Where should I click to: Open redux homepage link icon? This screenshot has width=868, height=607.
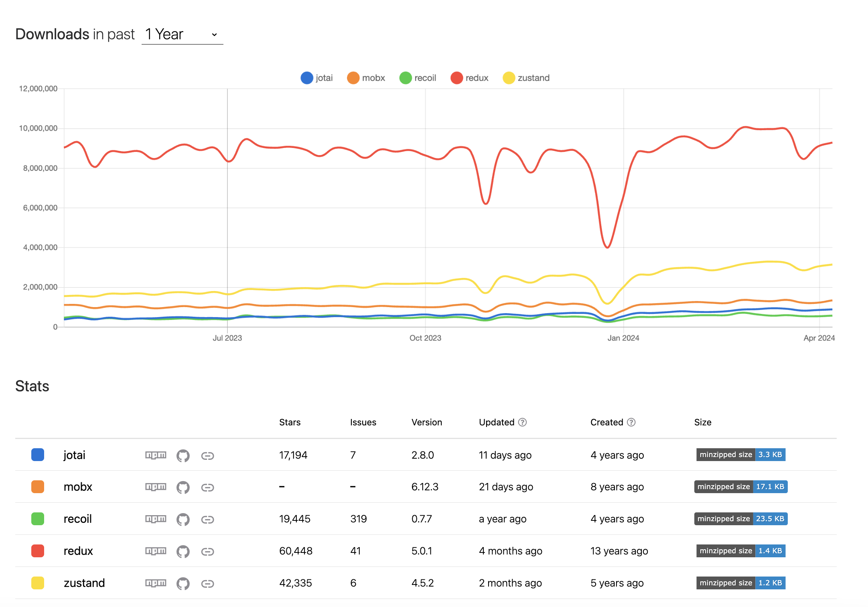[207, 551]
